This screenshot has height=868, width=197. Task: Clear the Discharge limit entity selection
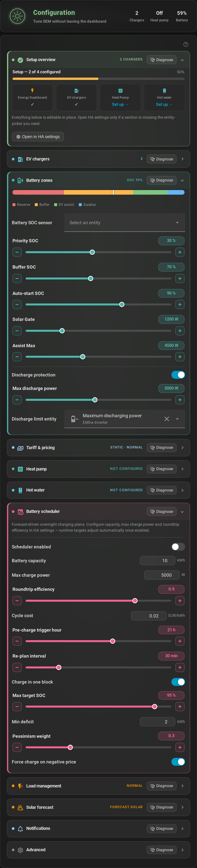(x=167, y=419)
